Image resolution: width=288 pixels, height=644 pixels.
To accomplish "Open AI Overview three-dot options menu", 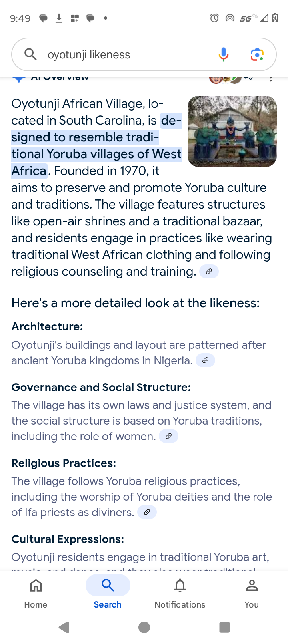I will 271,79.
